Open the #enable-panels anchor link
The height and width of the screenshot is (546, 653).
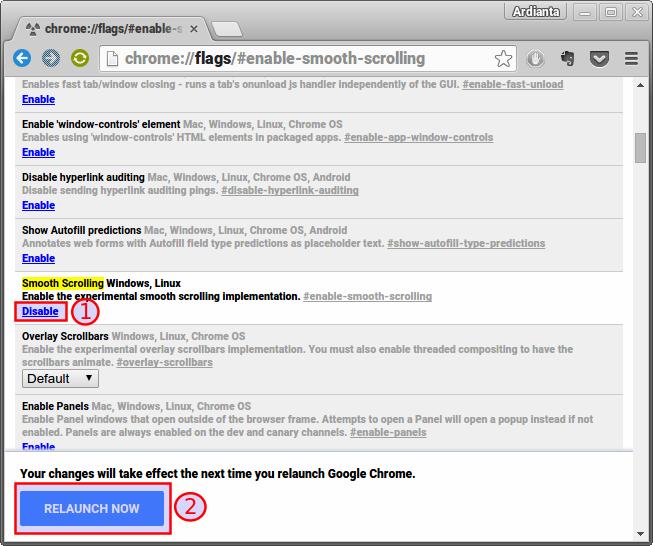[388, 432]
